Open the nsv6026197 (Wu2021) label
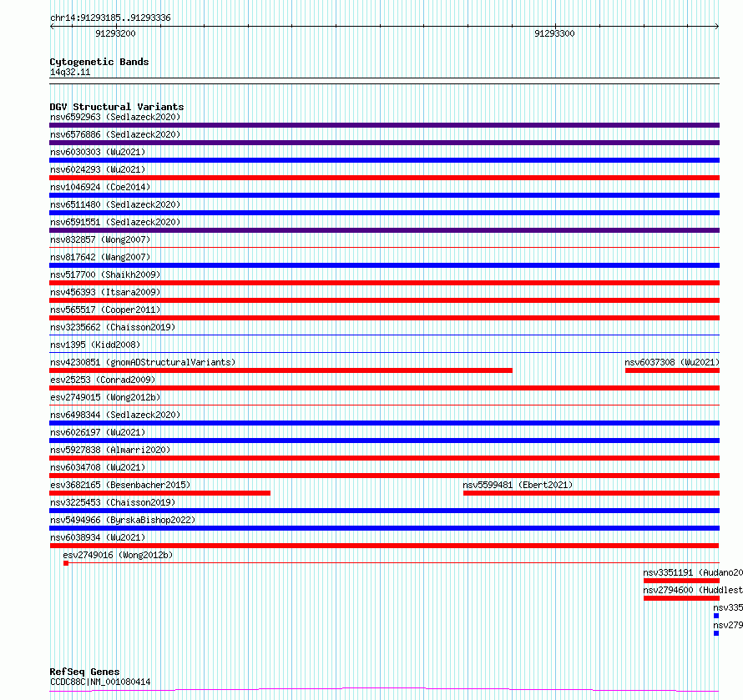 [98, 432]
